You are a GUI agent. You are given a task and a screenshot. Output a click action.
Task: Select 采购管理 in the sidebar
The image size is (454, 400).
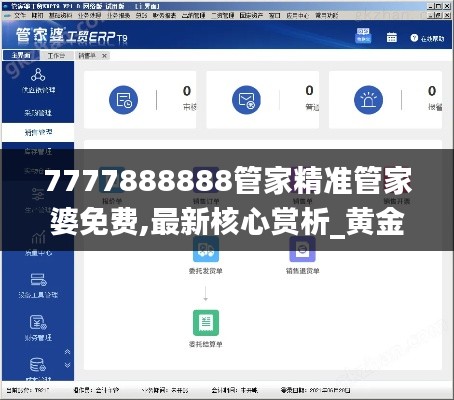click(x=38, y=113)
